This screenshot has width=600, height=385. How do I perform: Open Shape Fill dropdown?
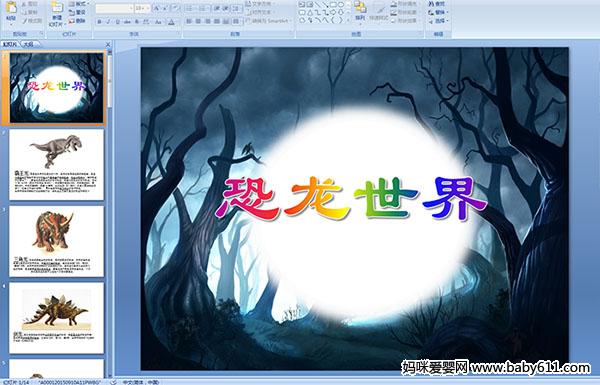pyautogui.click(x=405, y=4)
